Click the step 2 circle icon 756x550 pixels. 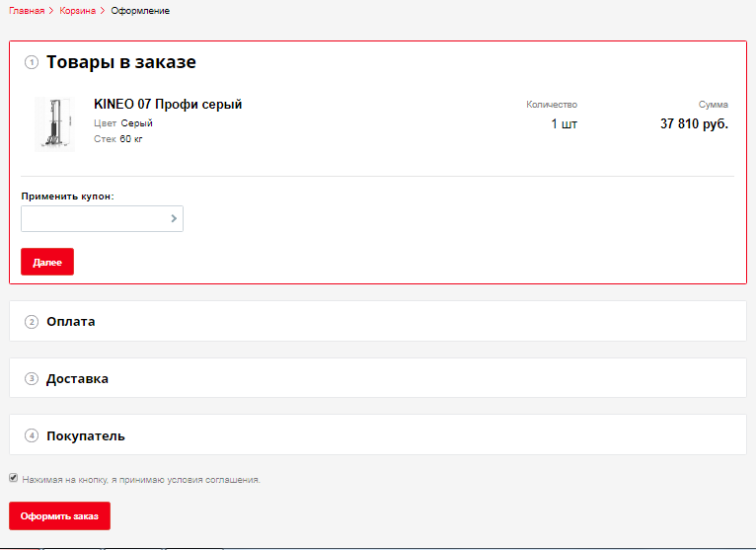point(32,322)
